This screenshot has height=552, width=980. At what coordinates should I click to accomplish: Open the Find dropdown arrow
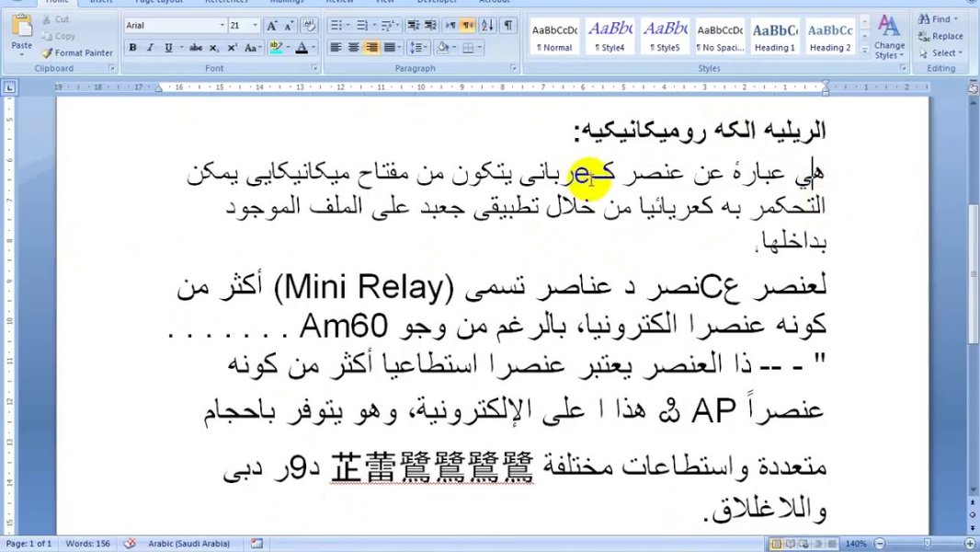point(955,19)
